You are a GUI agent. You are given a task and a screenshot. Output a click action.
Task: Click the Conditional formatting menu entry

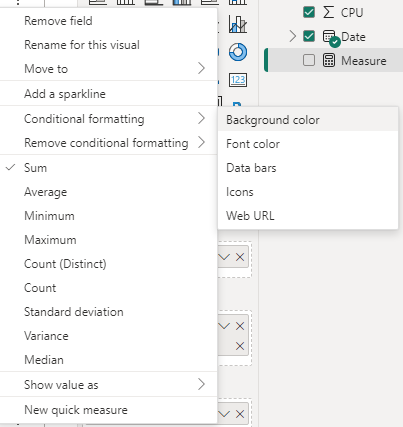coord(109,119)
